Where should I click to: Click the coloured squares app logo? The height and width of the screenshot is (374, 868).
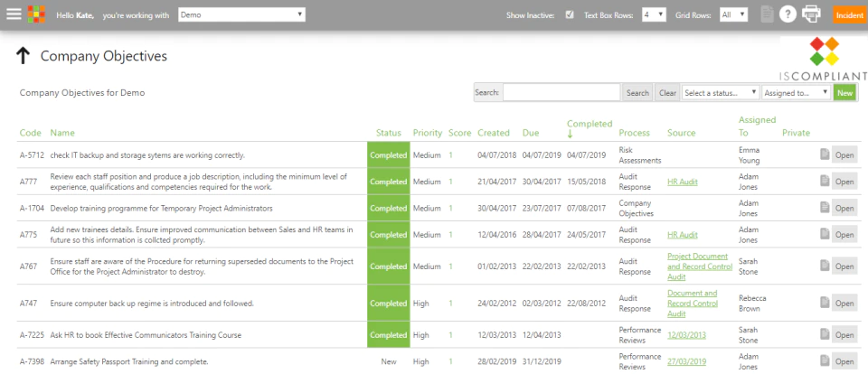[36, 14]
